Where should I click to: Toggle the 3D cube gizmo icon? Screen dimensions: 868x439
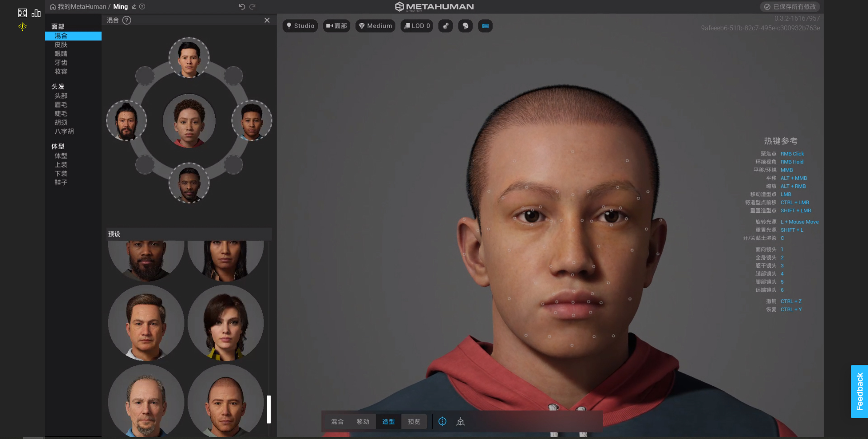pyautogui.click(x=461, y=421)
